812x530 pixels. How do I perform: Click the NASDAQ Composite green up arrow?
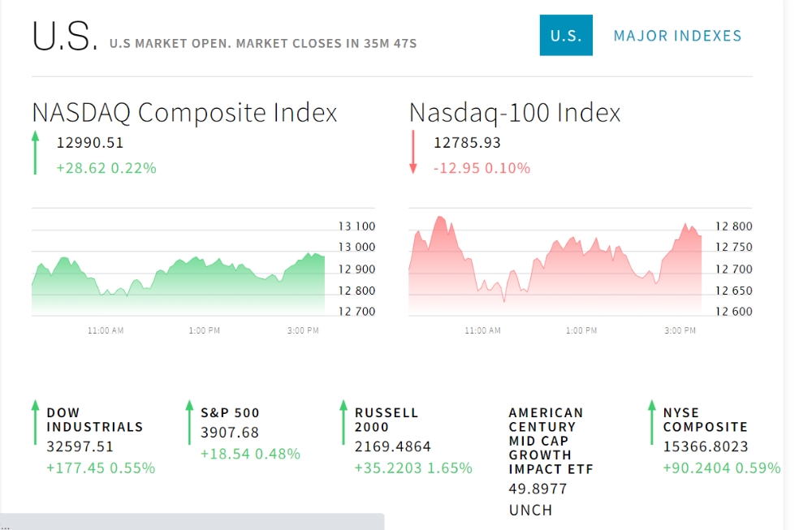(x=35, y=154)
